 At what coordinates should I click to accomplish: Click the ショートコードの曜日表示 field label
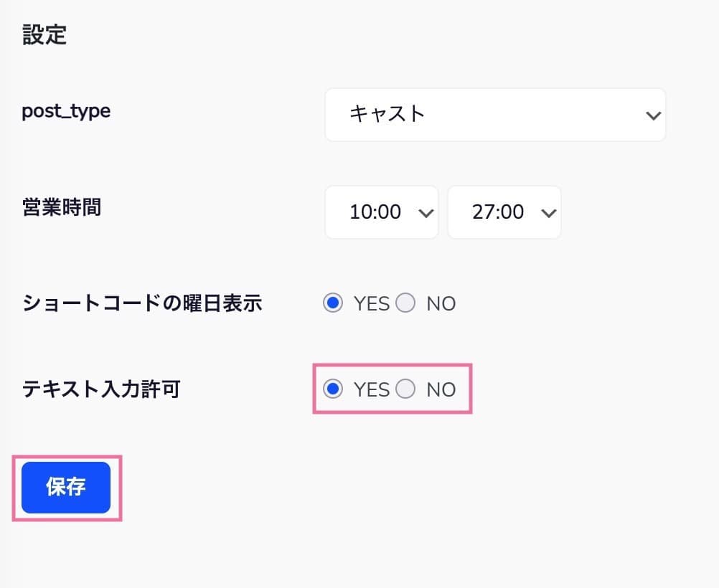click(142, 303)
